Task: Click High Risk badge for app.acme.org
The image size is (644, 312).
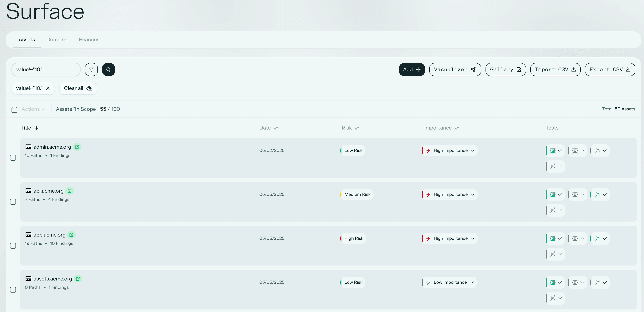Action: coord(353,239)
